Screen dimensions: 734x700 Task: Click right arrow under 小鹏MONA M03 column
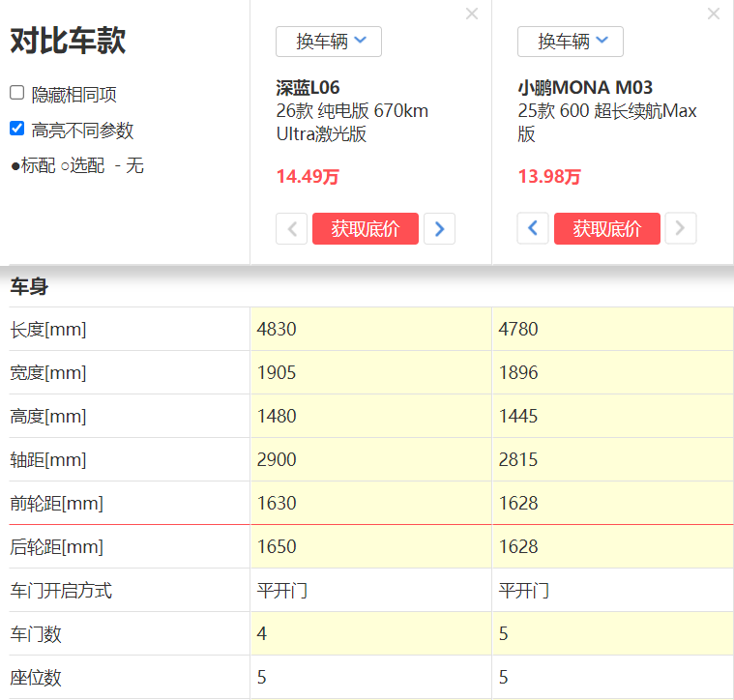pyautogui.click(x=681, y=229)
